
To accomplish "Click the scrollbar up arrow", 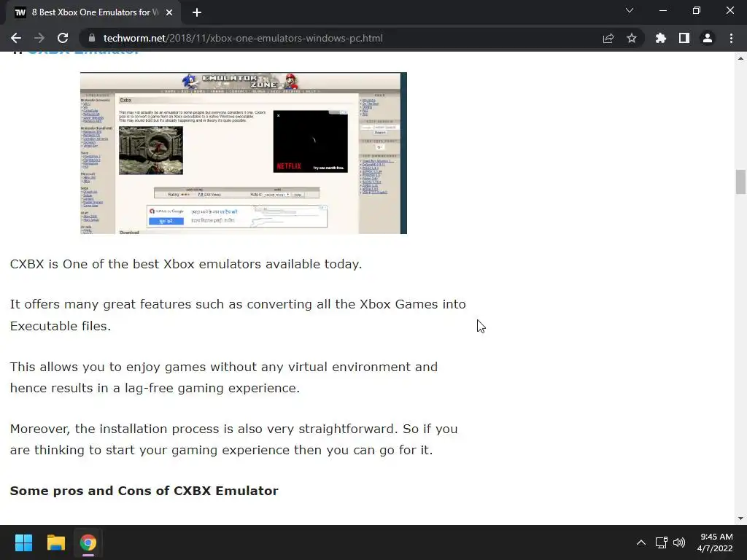I will pyautogui.click(x=740, y=58).
